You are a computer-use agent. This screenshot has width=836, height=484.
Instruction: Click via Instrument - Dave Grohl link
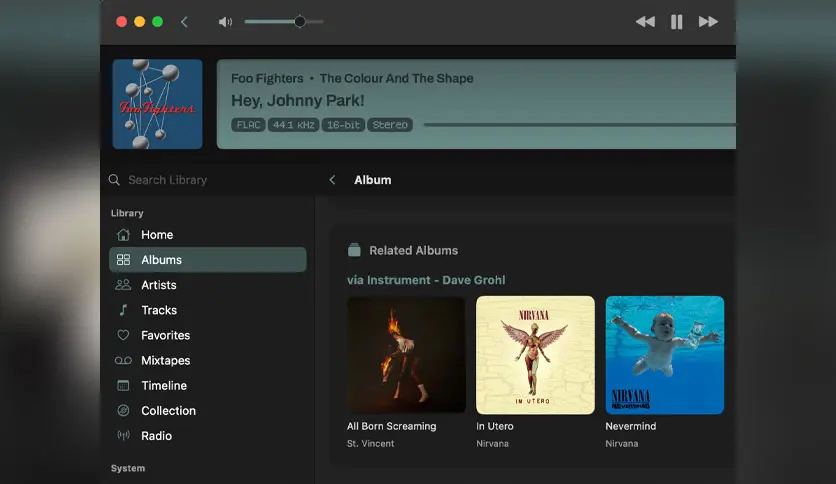tap(426, 280)
